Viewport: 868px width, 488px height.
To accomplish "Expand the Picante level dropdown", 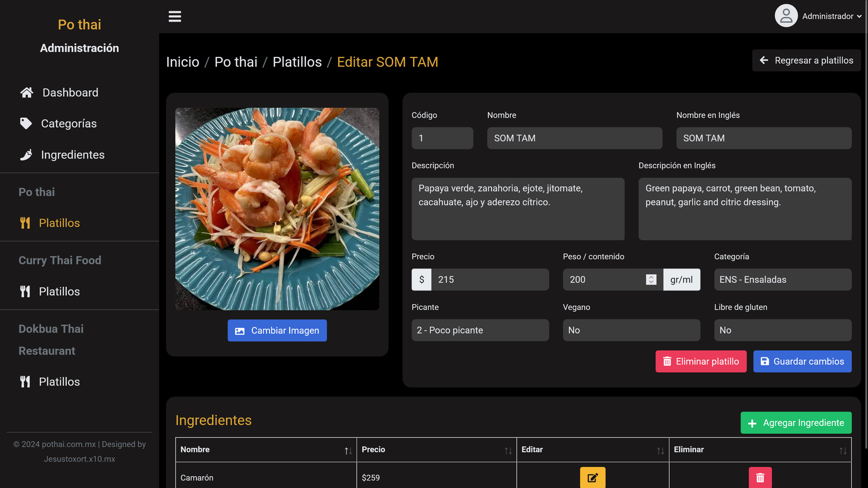I will [x=480, y=330].
